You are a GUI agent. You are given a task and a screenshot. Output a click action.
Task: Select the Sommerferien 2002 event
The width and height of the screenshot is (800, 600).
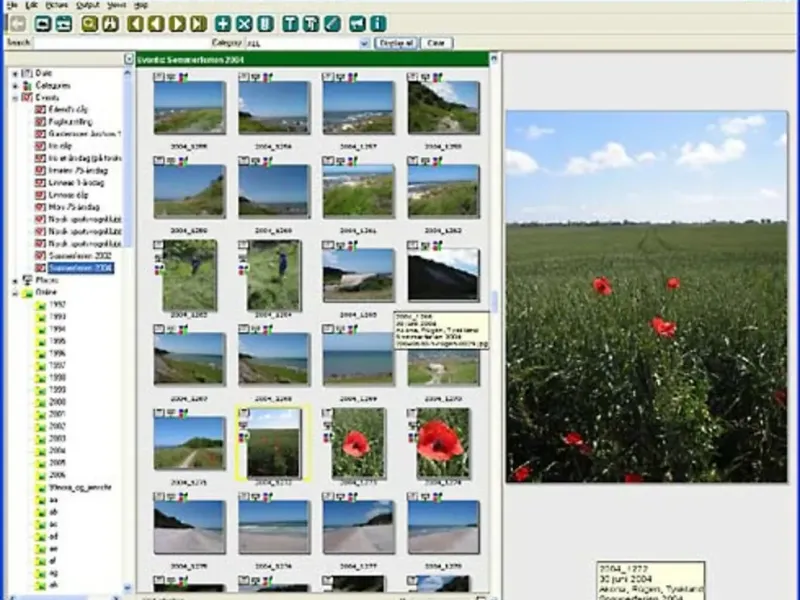(80, 256)
